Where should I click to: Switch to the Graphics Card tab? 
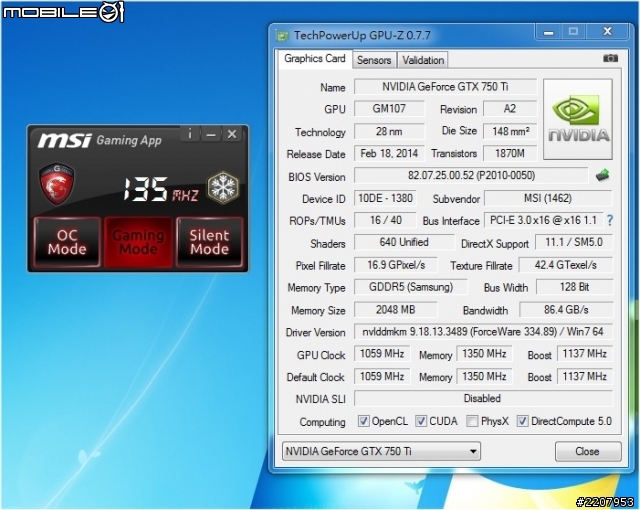(315, 59)
